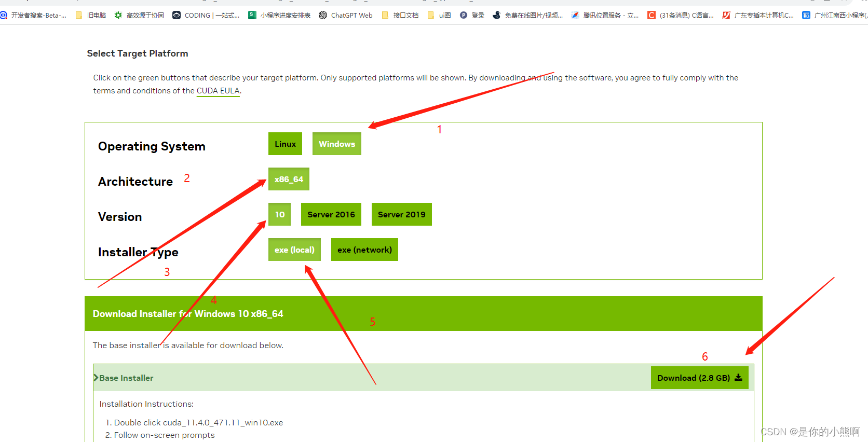Screen dimensions: 868x442
Task: Open the ui图 bookmark folder
Action: 439,16
